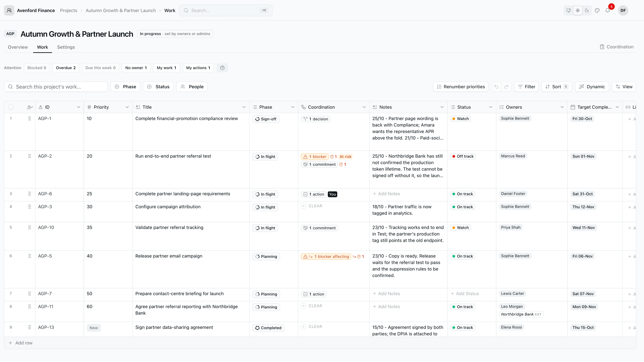Toggle the Blocked 0 attention filter
This screenshot has width=644, height=362.
pos(37,68)
